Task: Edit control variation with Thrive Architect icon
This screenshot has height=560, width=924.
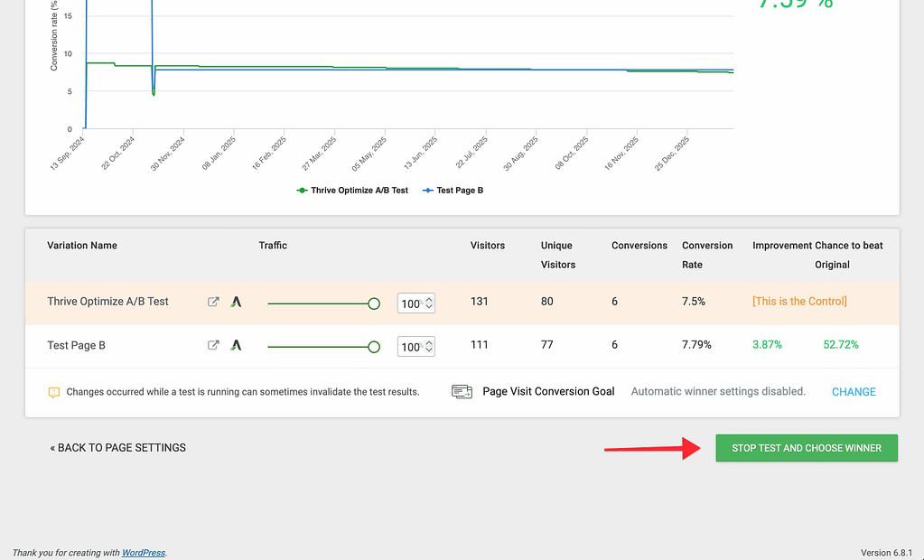Action: coord(236,302)
